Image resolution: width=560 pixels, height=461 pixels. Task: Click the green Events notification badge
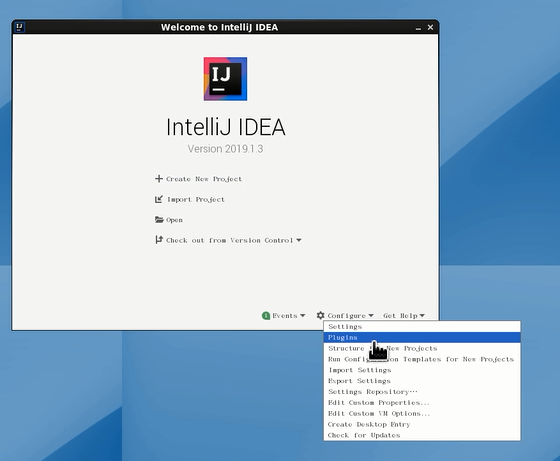click(266, 316)
